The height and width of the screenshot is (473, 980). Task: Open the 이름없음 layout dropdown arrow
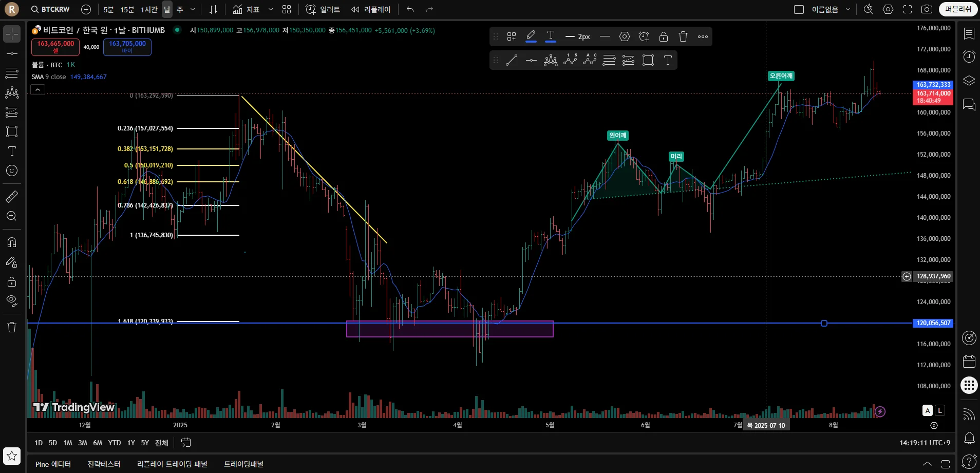(848, 9)
